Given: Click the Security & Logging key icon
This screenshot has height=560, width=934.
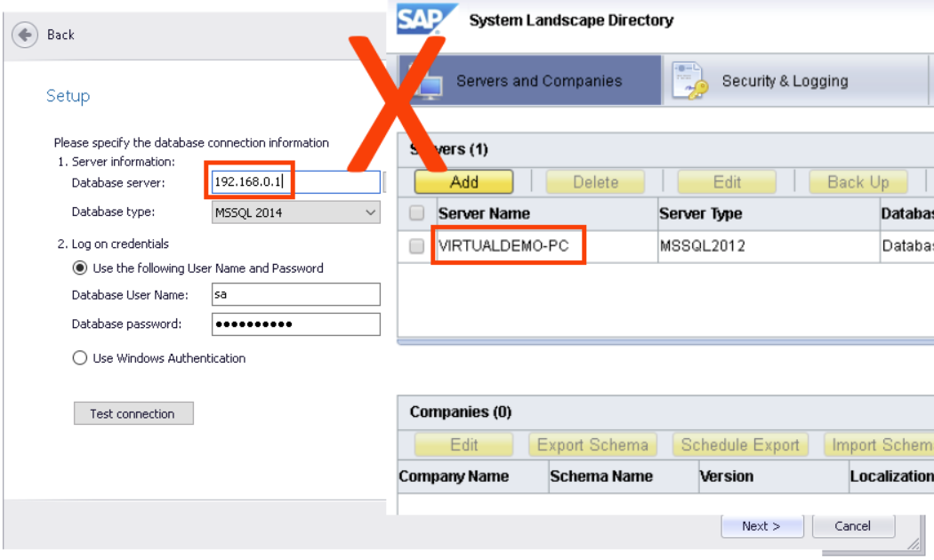Looking at the screenshot, I should [688, 81].
